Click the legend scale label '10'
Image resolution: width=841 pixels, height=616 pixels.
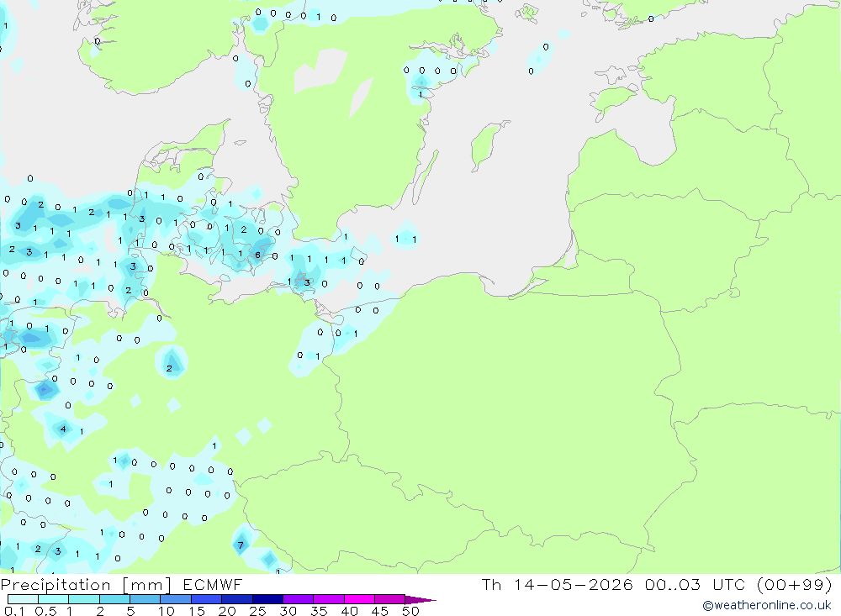tap(167, 611)
